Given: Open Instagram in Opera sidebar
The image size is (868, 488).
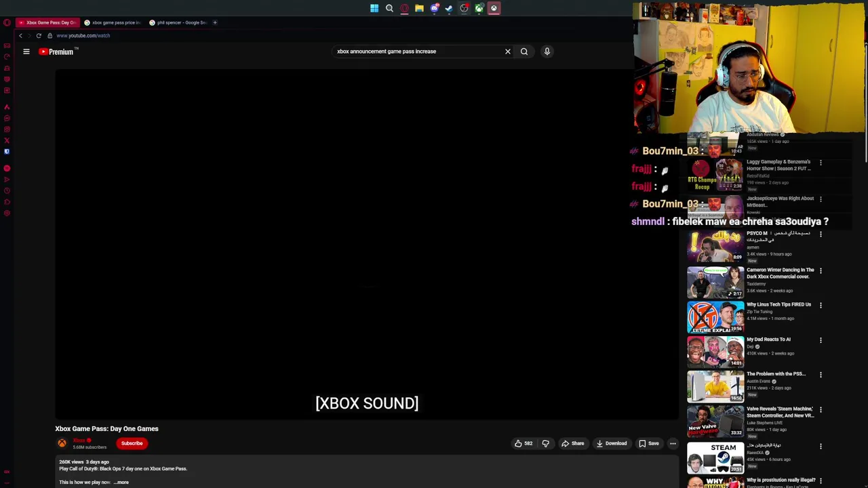Looking at the screenshot, I should [7, 129].
